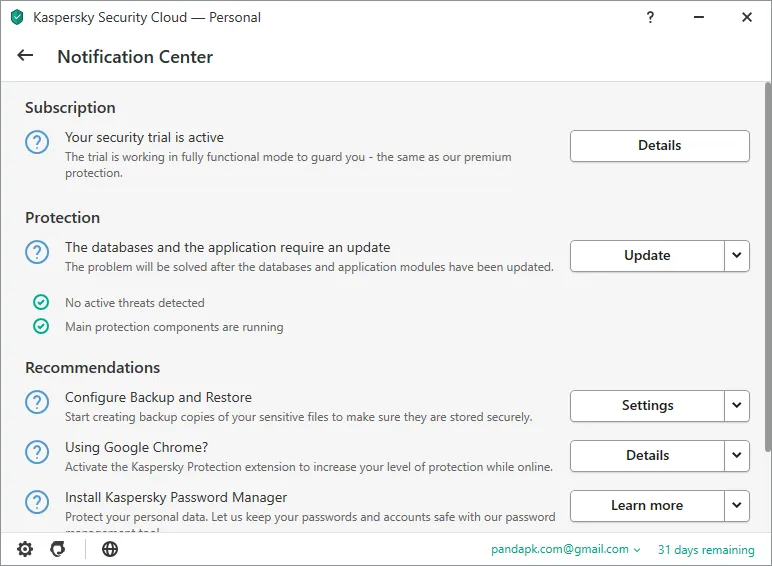Open Settings for Backup and Restore
Viewport: 772px width, 566px height.
pos(647,406)
